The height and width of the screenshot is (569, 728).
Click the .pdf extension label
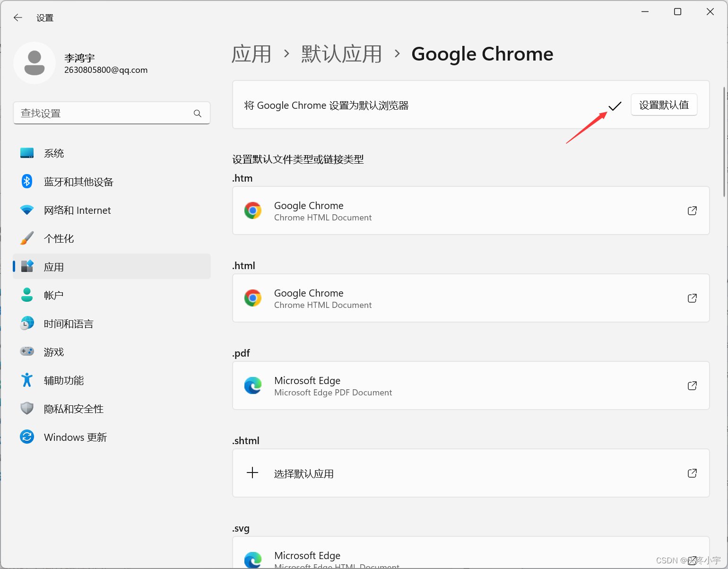pyautogui.click(x=241, y=353)
